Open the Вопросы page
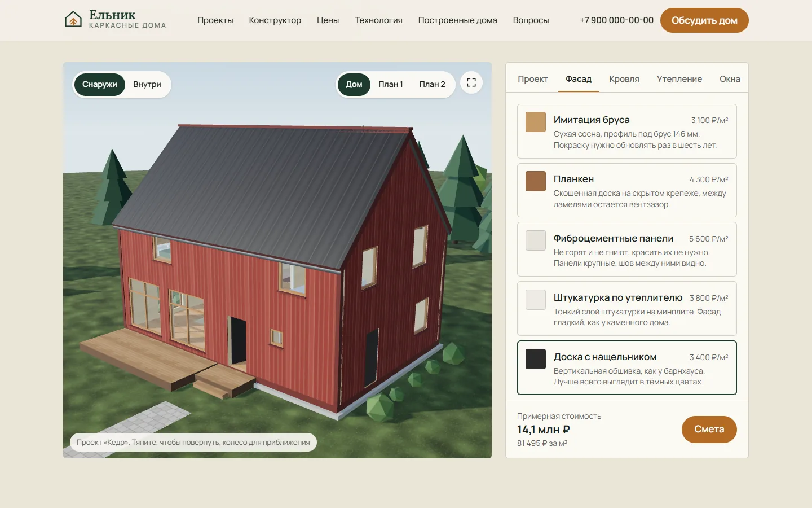Image resolution: width=812 pixels, height=508 pixels. tap(531, 20)
